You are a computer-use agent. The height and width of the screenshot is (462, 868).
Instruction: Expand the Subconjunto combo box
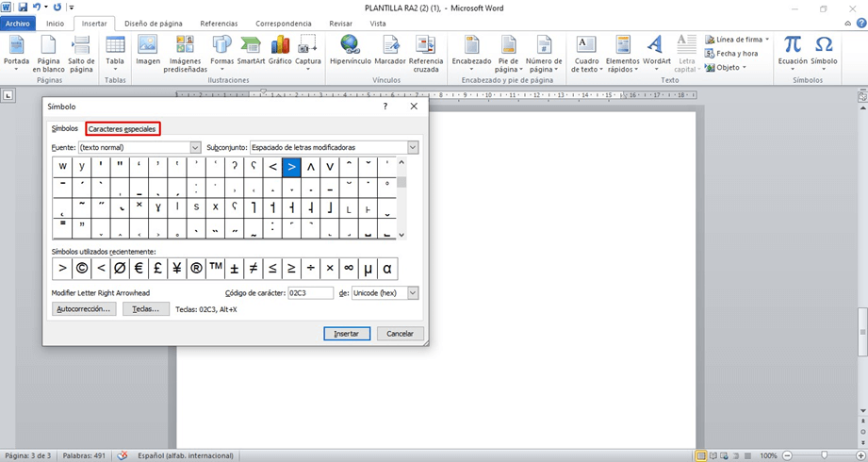pyautogui.click(x=413, y=147)
